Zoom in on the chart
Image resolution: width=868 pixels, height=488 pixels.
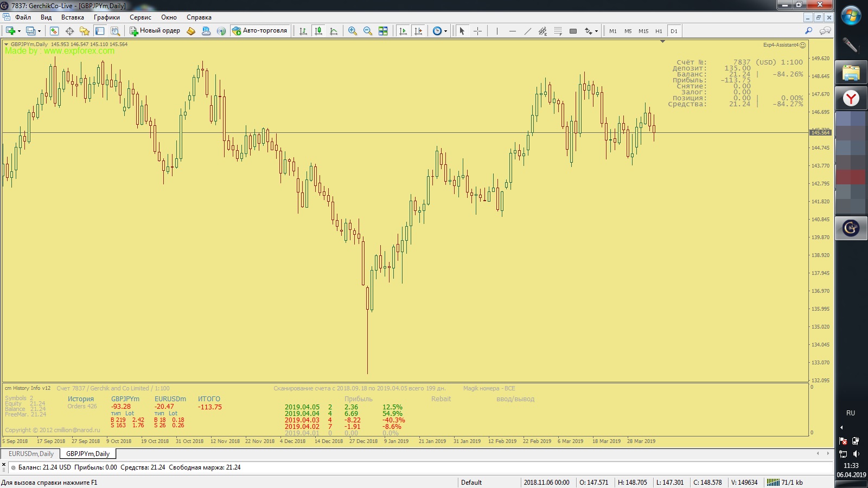coord(353,31)
